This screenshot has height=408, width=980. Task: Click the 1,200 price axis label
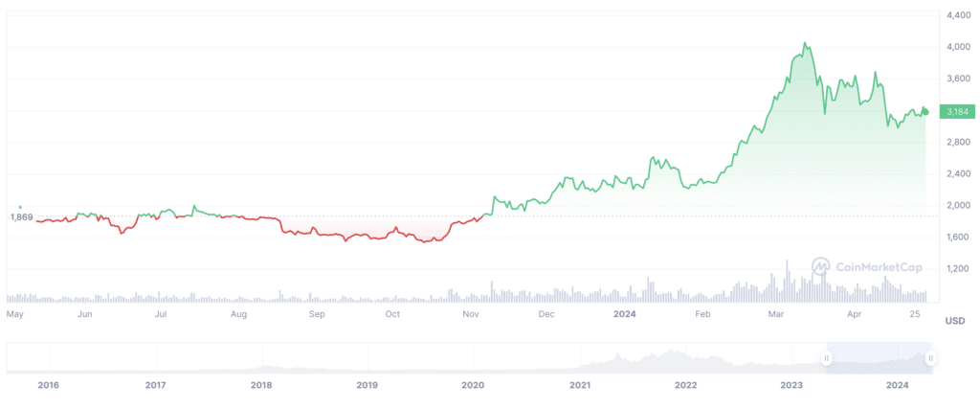[x=957, y=268]
